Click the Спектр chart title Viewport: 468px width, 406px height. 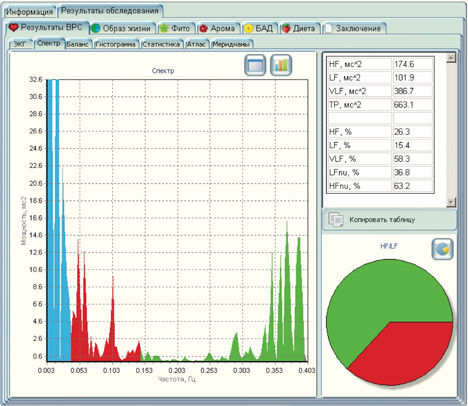(163, 71)
